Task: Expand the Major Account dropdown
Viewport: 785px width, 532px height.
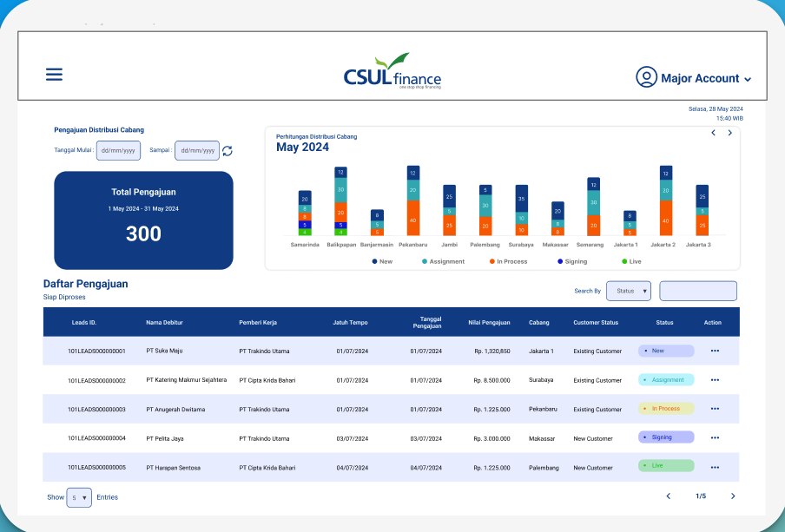Action: pyautogui.click(x=748, y=79)
